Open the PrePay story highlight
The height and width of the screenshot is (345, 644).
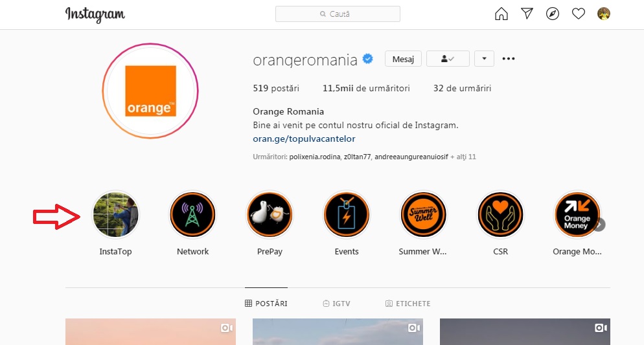[270, 214]
